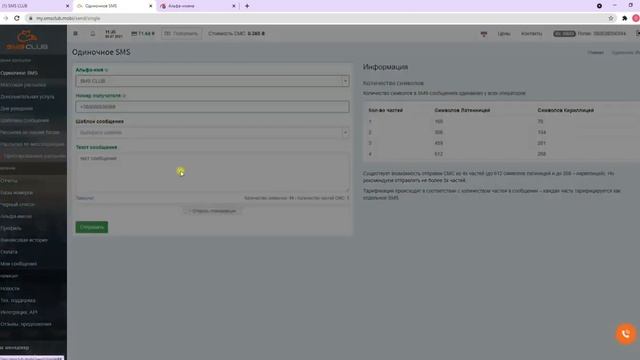Click help icon next to Номер получателя label
This screenshot has width=640, height=360.
click(124, 96)
